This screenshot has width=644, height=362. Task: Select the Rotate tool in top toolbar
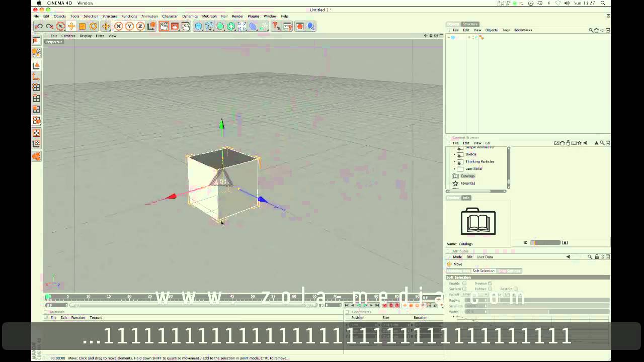pyautogui.click(x=93, y=26)
